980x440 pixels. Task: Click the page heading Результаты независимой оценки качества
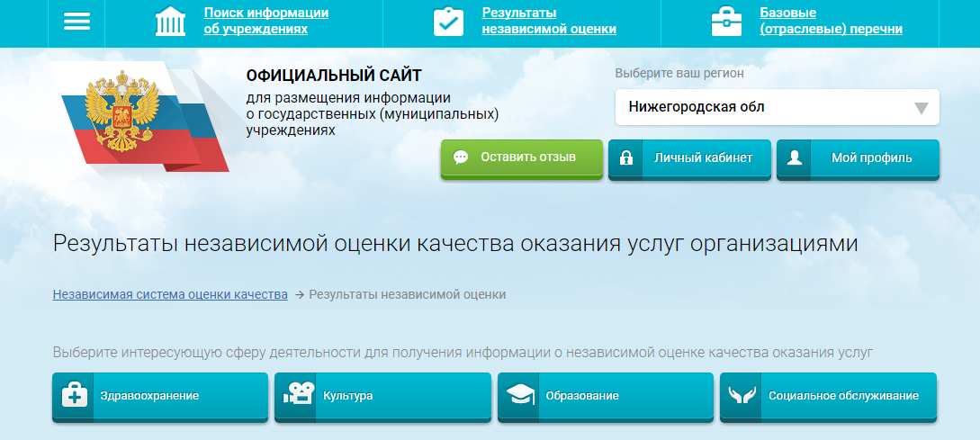[455, 244]
